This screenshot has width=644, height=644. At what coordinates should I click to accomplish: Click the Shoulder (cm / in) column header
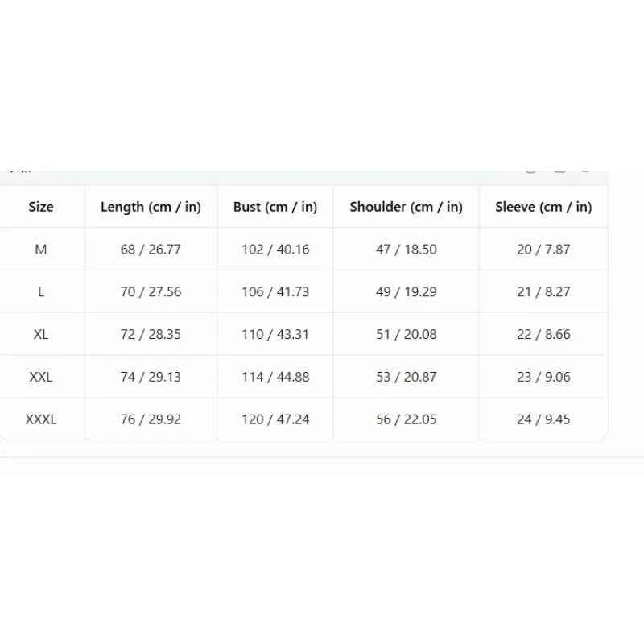407,207
